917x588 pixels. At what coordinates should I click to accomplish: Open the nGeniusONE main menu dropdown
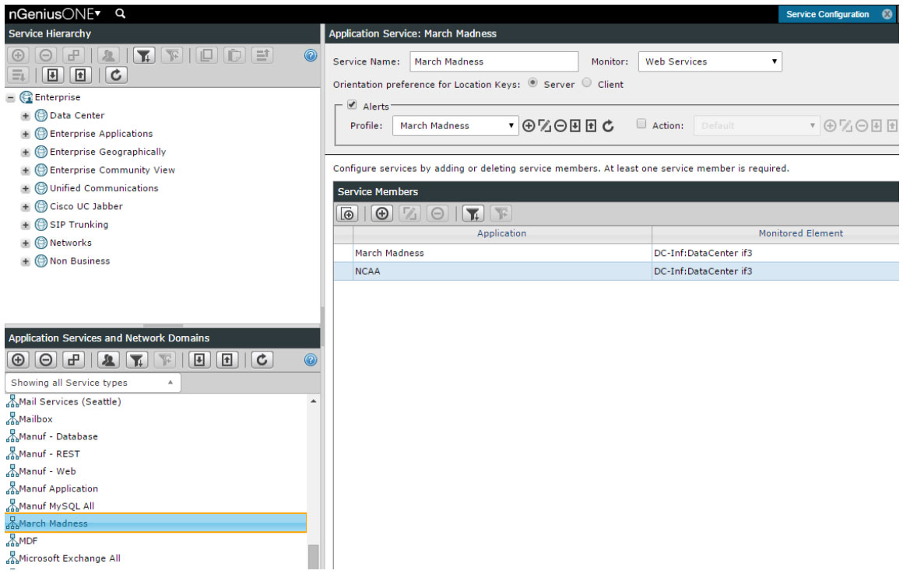pos(55,13)
